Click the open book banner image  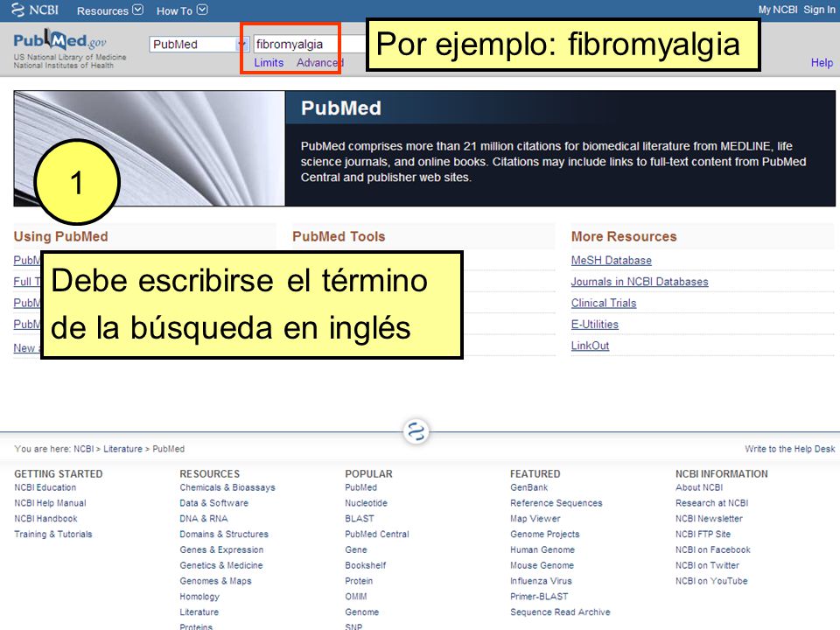click(x=150, y=149)
